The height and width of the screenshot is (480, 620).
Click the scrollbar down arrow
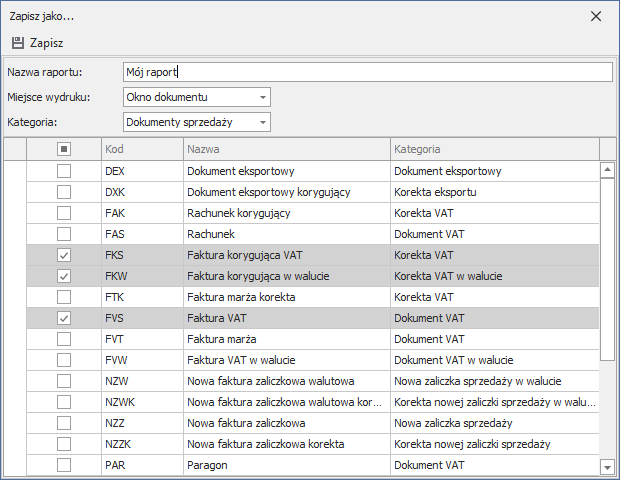click(607, 467)
